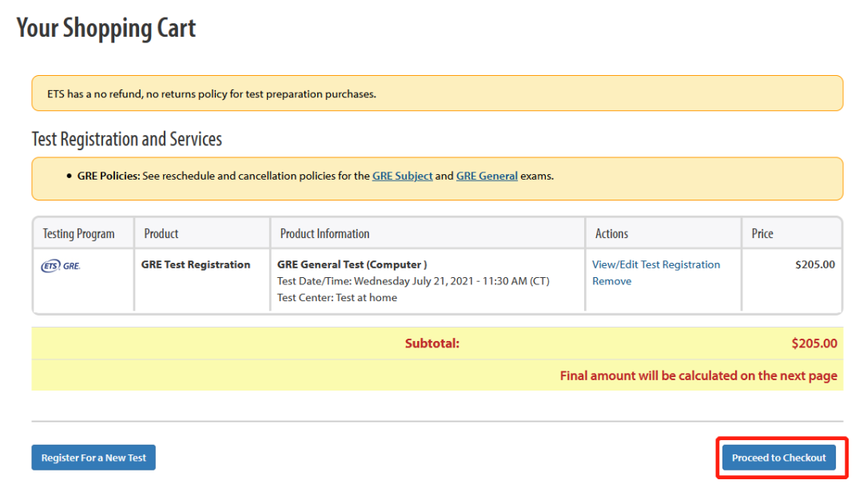Click the test date and time line
This screenshot has width=863, height=504.
click(413, 281)
